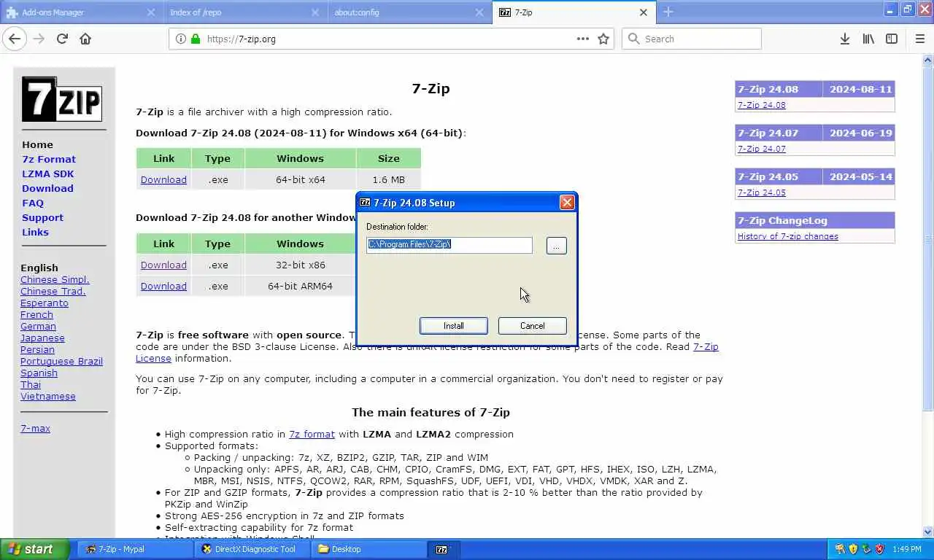The height and width of the screenshot is (560, 934).
Task: Open the 7-Zip 24.05 news link
Action: tap(761, 192)
